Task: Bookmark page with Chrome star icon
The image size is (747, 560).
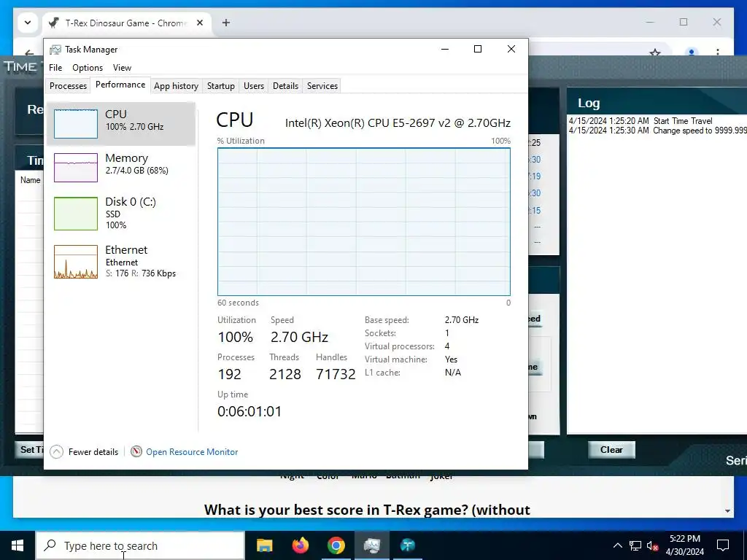Action: (x=655, y=52)
